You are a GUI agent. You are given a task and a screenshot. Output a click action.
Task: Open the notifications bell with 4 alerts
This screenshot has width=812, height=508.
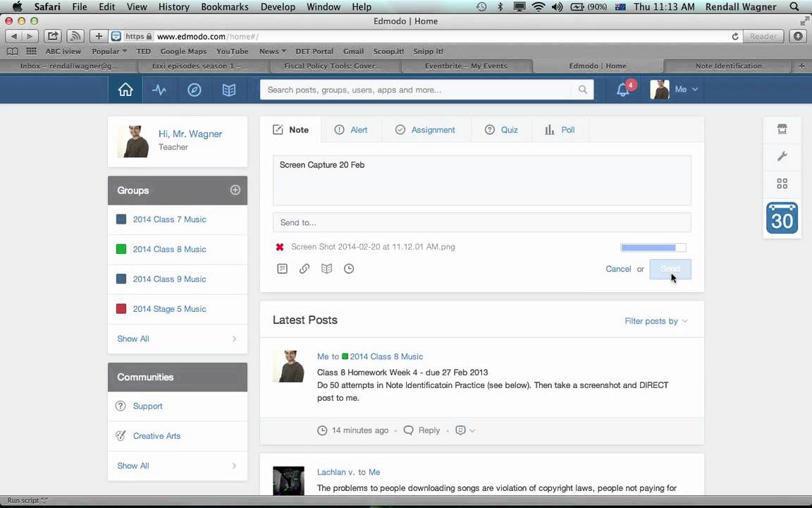[x=623, y=90]
